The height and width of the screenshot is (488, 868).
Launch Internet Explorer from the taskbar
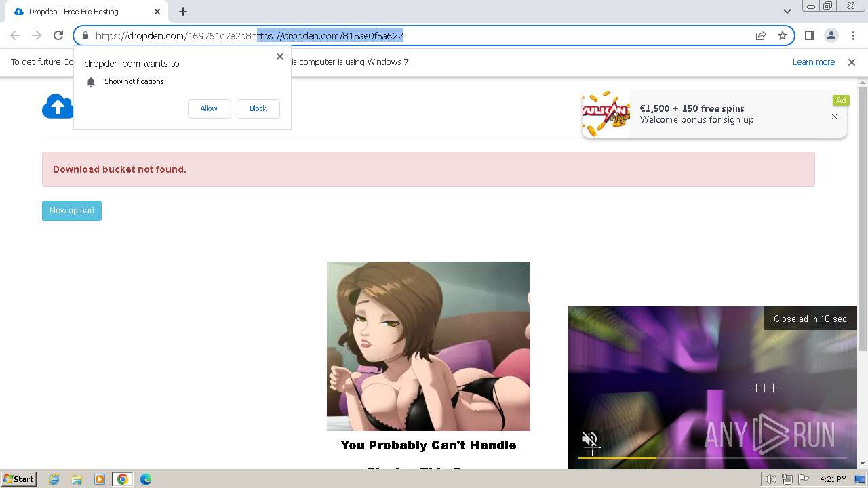point(54,479)
